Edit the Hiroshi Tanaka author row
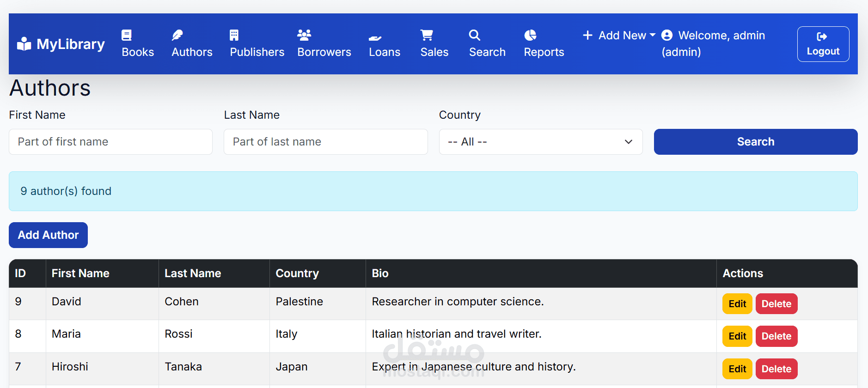Screen dimensions: 868x388 coord(737,369)
